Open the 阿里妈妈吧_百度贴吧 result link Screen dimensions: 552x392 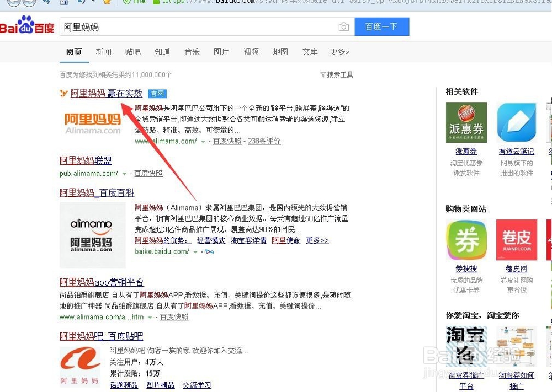[x=102, y=336]
